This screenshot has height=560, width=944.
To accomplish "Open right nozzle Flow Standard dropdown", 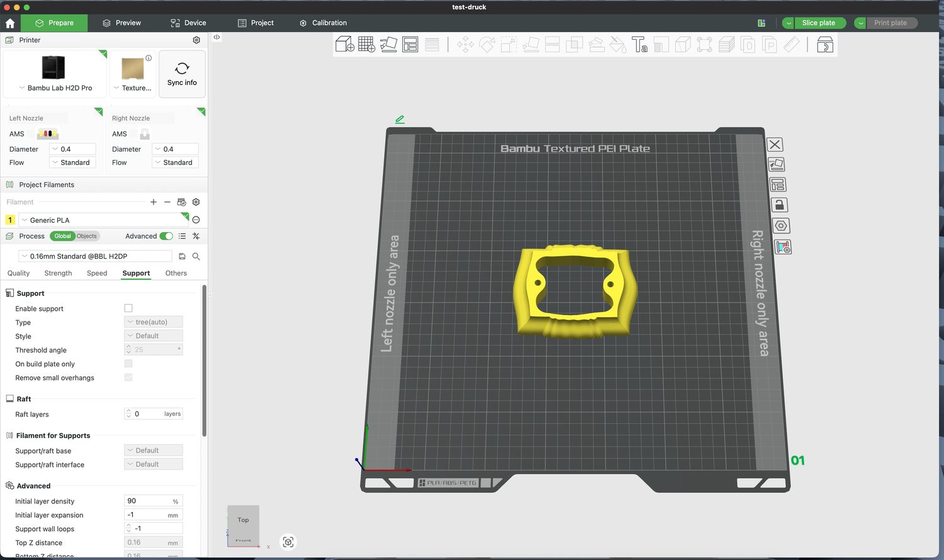I will point(175,162).
